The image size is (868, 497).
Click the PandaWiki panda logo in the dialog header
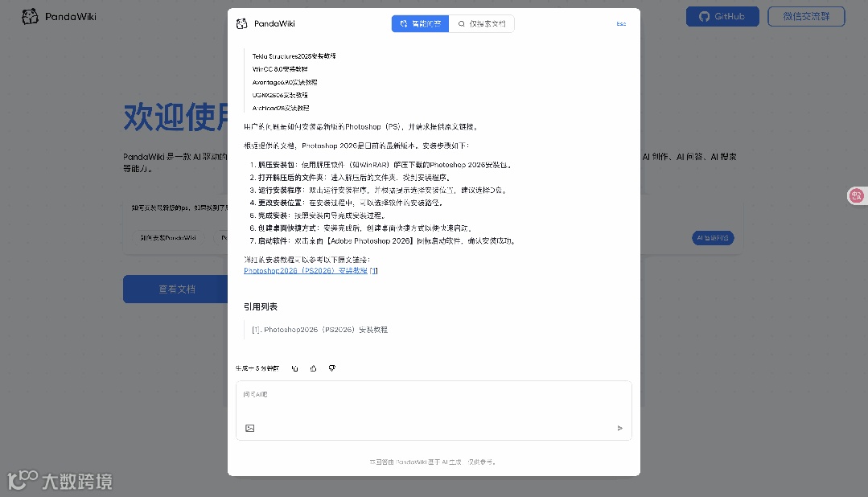pyautogui.click(x=242, y=24)
